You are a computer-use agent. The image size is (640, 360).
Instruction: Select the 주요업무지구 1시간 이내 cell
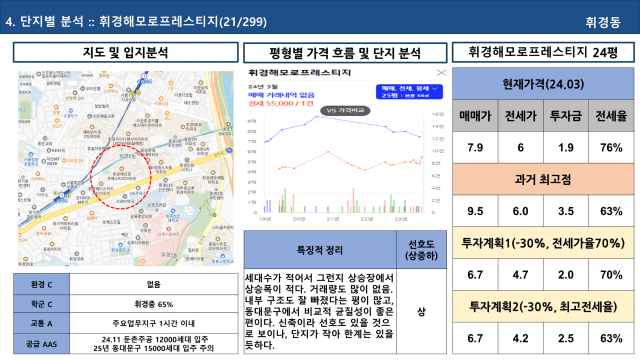point(154,323)
